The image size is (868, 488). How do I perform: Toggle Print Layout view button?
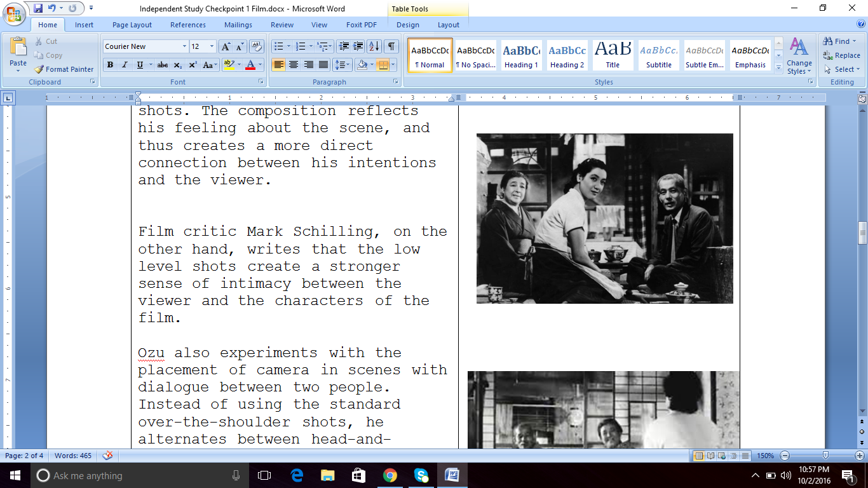click(699, 456)
